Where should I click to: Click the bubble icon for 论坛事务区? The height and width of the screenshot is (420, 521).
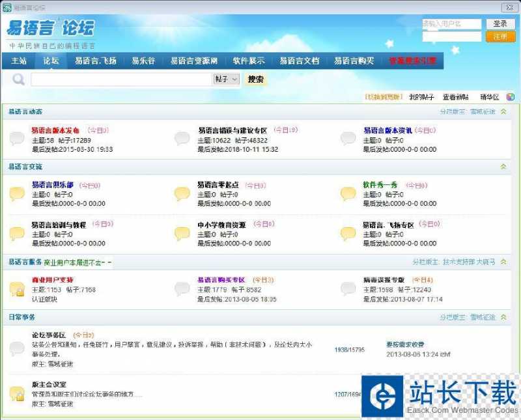17,348
